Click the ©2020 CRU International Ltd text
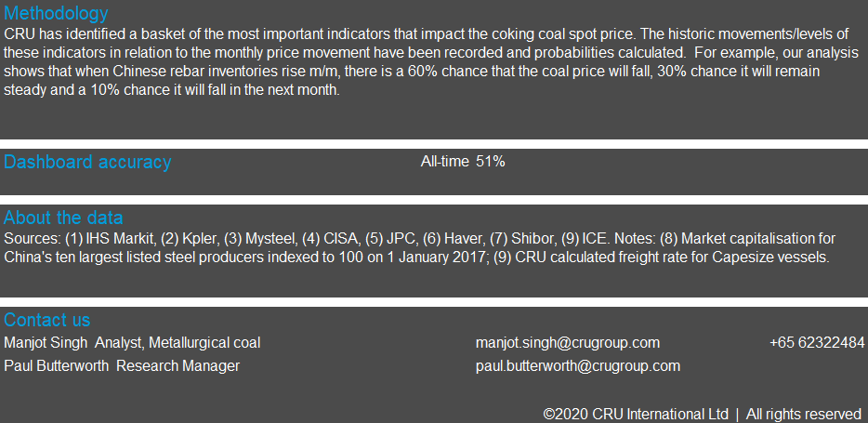 click(x=636, y=414)
